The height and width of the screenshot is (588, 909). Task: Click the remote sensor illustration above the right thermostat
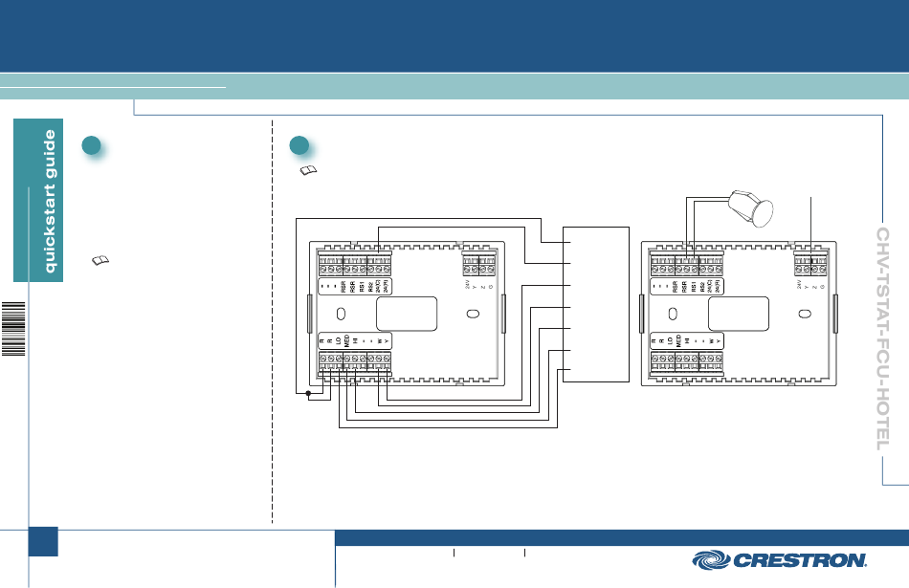[751, 208]
